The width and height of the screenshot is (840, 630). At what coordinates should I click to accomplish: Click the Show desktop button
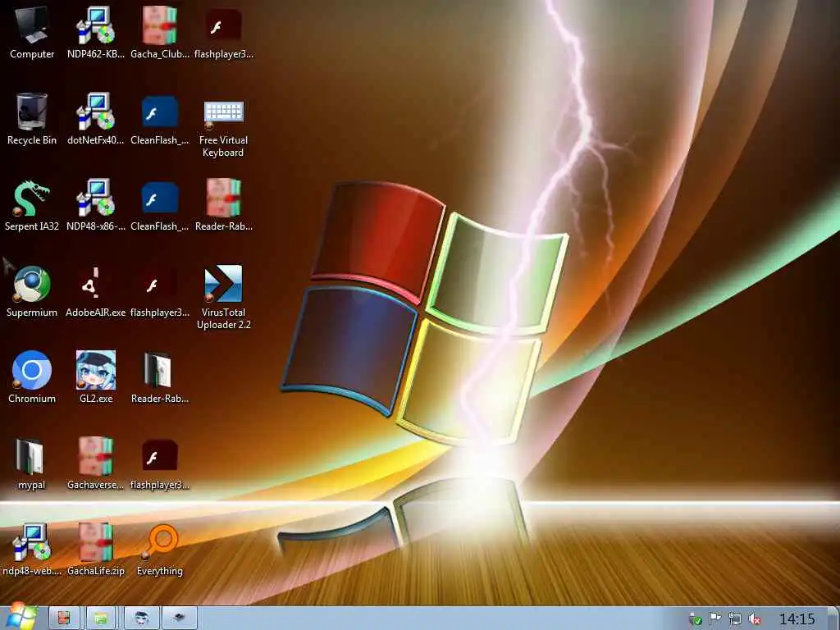point(834,619)
